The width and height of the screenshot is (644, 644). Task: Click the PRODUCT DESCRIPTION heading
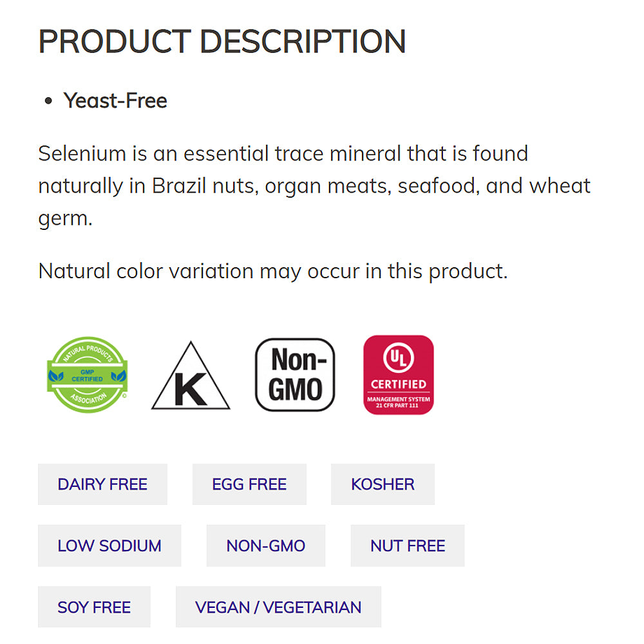222,42
